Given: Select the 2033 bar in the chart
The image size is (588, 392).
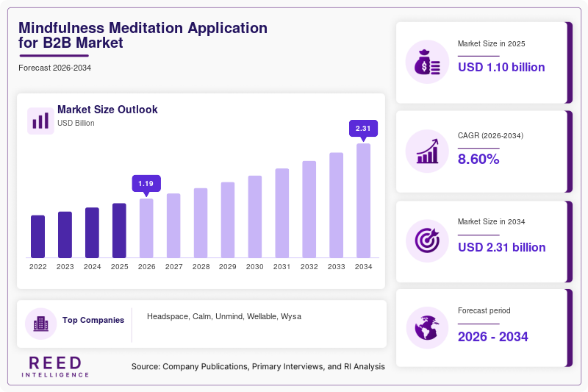Looking at the screenshot, I should pyautogui.click(x=337, y=205).
